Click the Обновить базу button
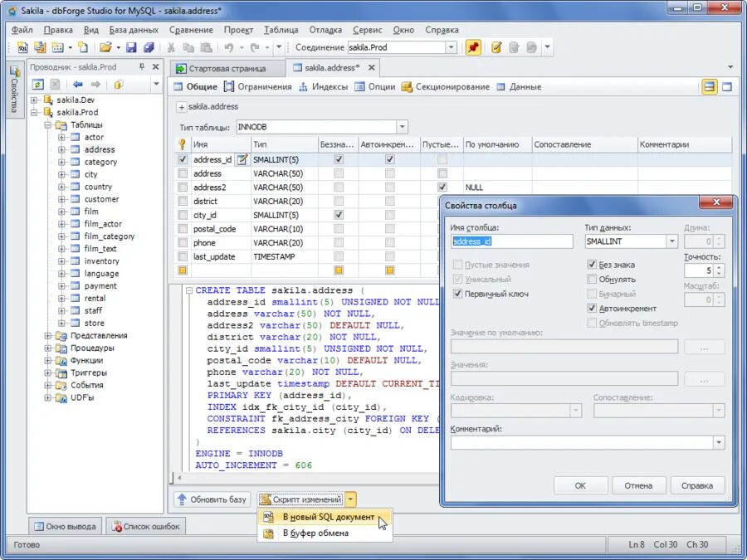This screenshot has height=560, width=747. click(212, 499)
